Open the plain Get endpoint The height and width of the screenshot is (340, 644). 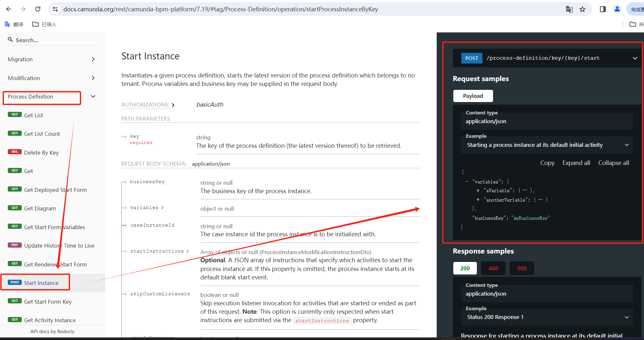point(29,171)
